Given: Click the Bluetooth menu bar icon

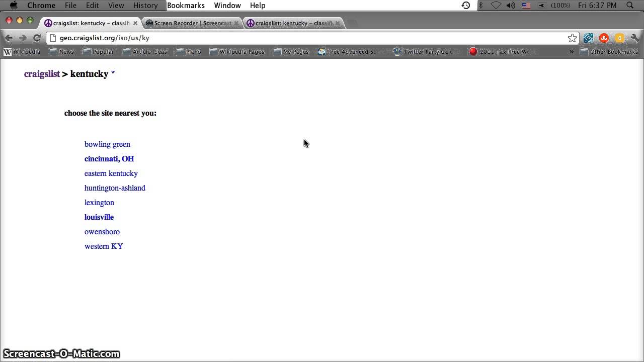Looking at the screenshot, I should coord(481,6).
